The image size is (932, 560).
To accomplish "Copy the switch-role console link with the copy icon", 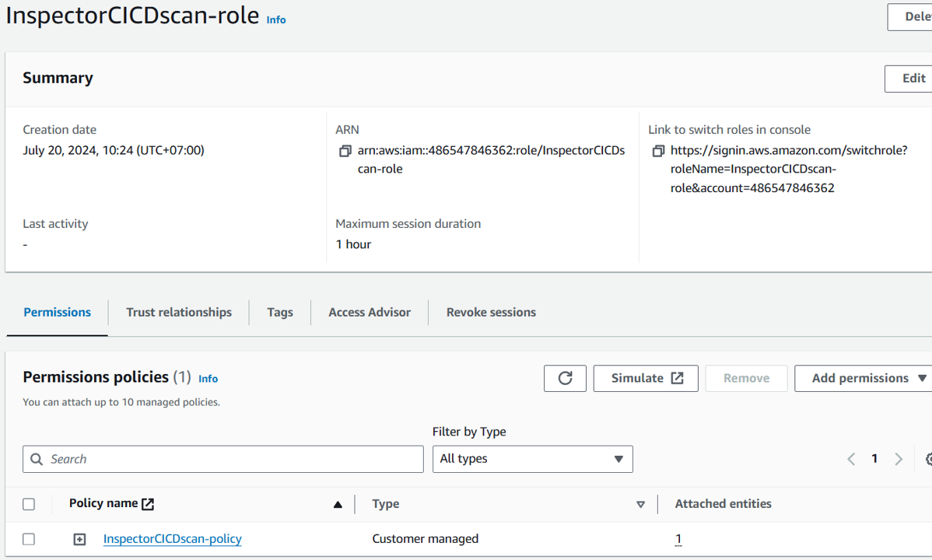I will coord(657,151).
